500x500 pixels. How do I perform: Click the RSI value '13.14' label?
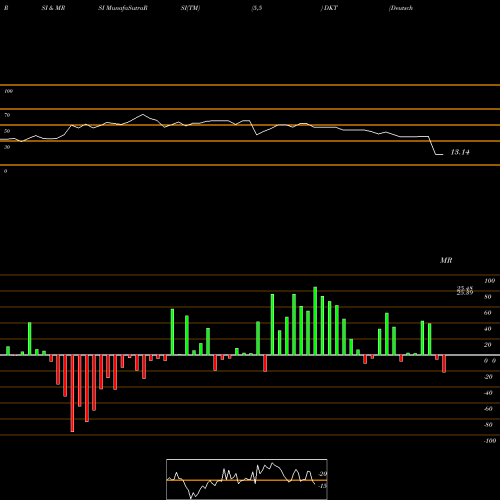point(460,152)
